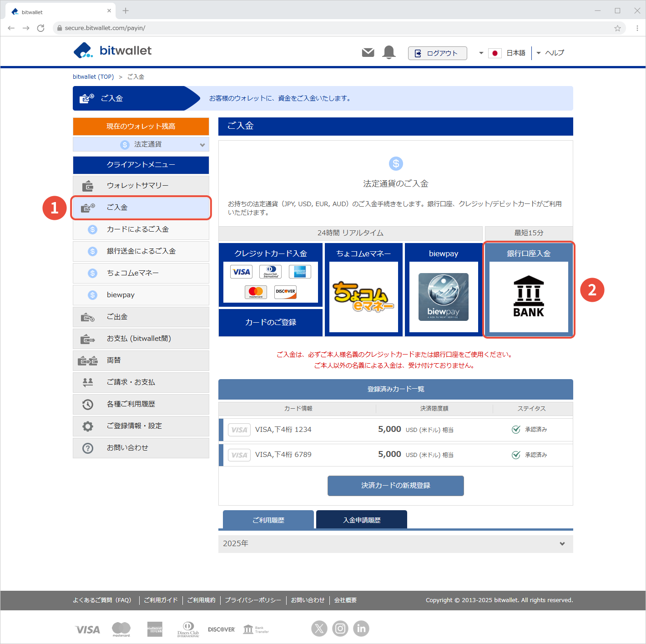
Task: Close the bitwallet browser tab
Action: 109,10
